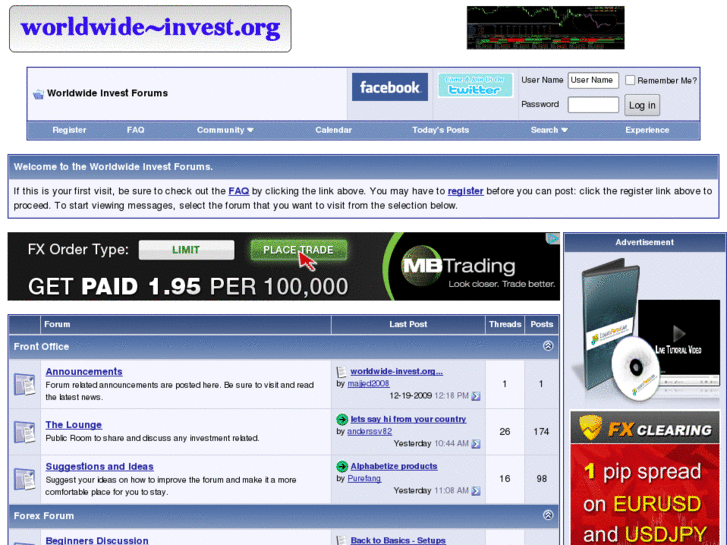Open the Facebook badge
Screen dimensions: 727x545
coord(389,87)
